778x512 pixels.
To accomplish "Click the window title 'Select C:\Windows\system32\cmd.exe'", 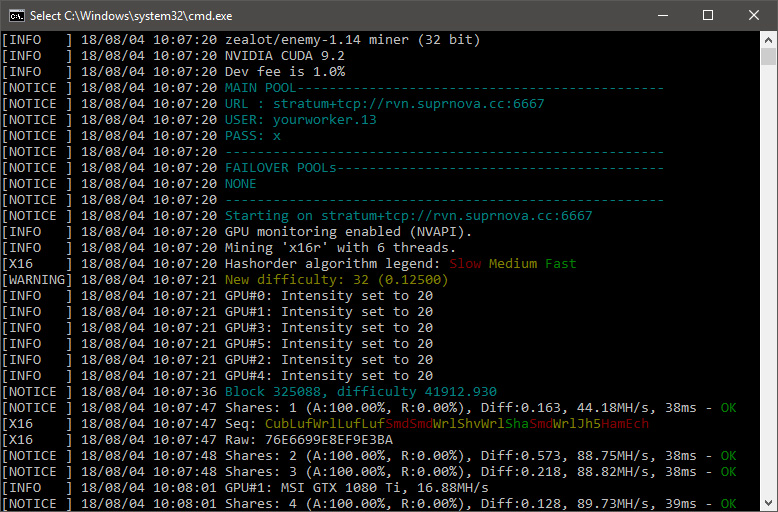I will tap(131, 16).
